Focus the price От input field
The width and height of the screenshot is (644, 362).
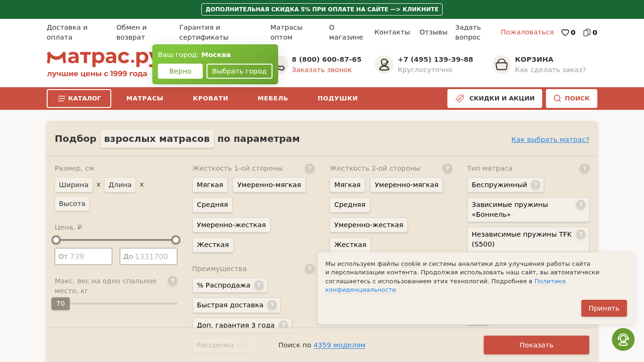click(83, 256)
